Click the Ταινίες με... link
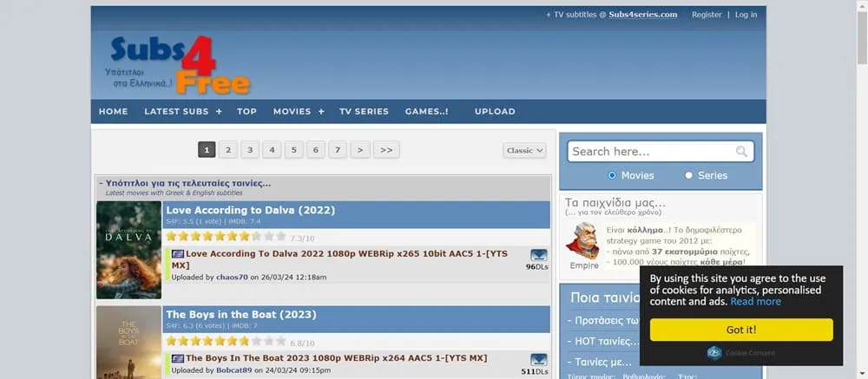 (x=603, y=363)
